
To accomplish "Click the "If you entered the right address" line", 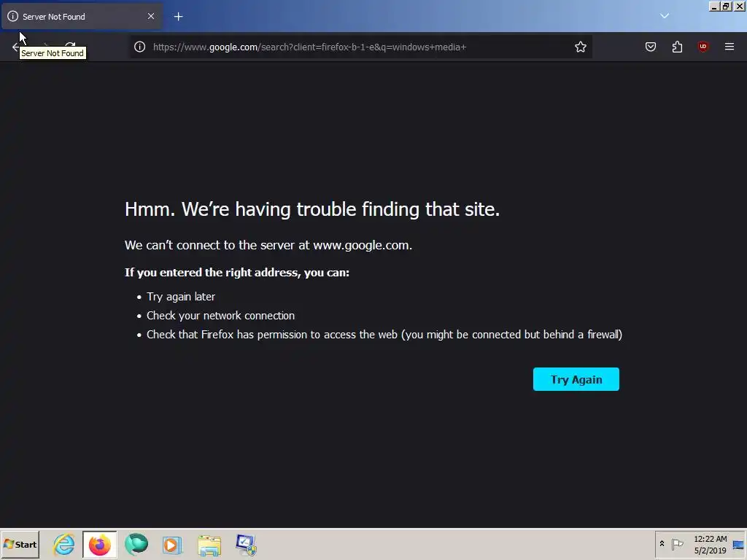I will (237, 273).
